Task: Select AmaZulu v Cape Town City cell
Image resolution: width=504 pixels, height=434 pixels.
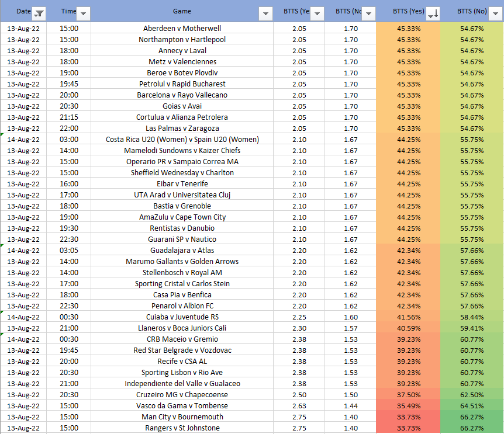Action: point(182,217)
